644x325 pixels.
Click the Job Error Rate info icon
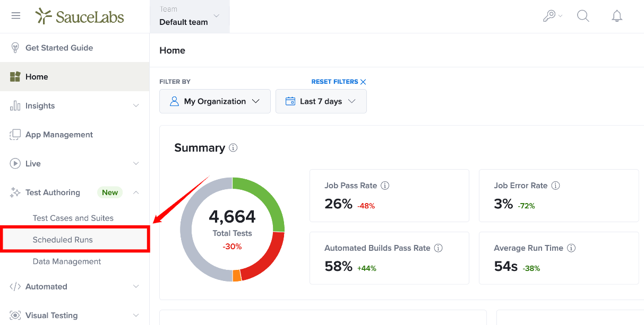pos(556,186)
